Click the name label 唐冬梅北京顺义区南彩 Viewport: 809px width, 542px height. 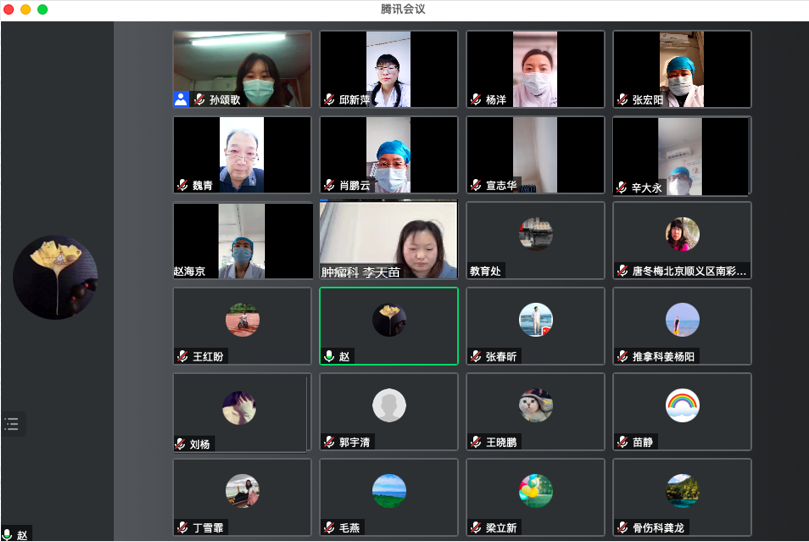pyautogui.click(x=688, y=271)
